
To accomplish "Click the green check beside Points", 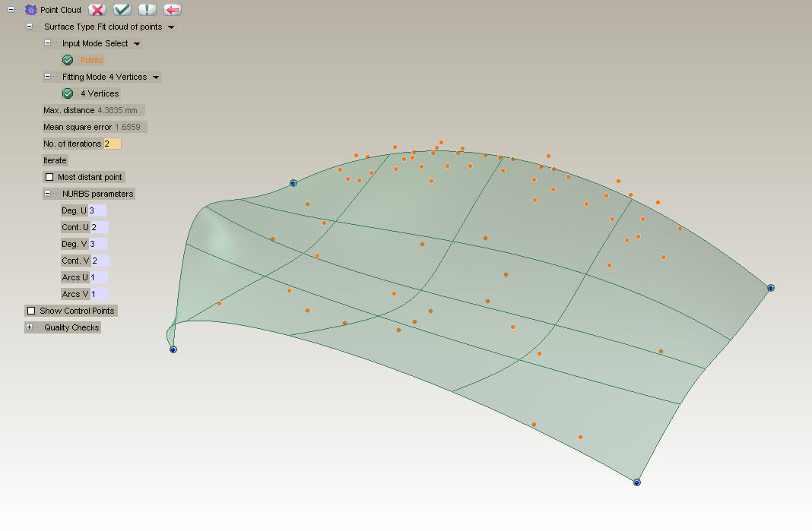I will click(68, 60).
